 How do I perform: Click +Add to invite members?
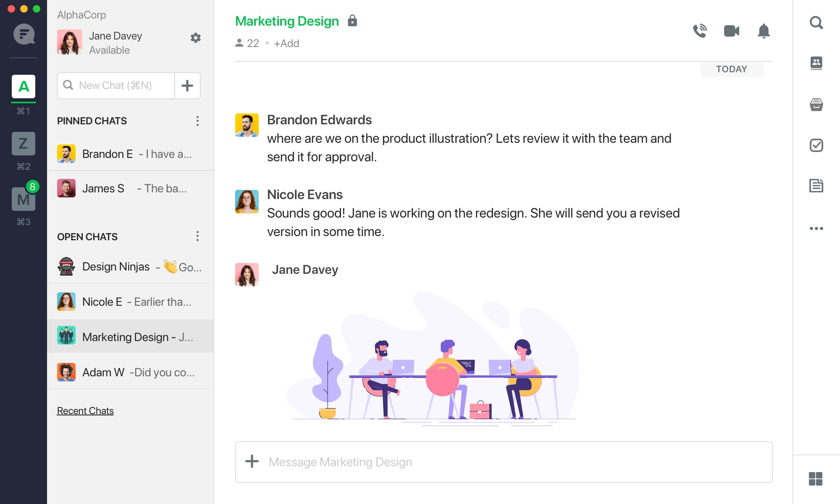[287, 43]
